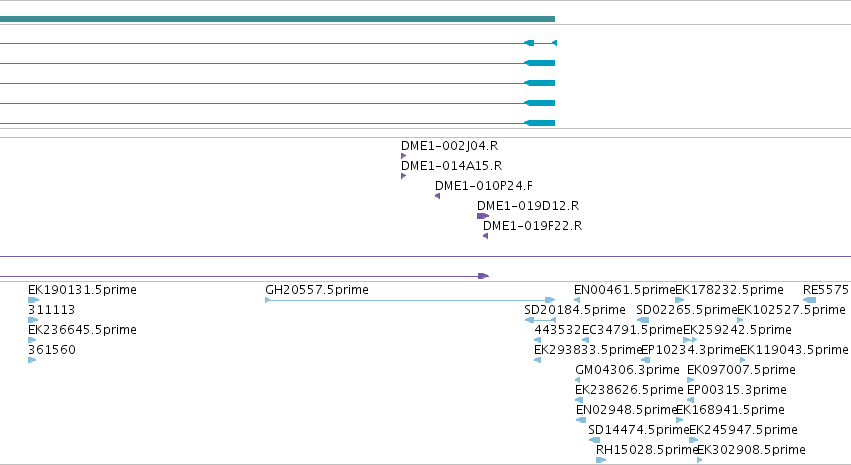Click the blue glyph under SD02265.5prime

pyautogui.click(x=643, y=320)
